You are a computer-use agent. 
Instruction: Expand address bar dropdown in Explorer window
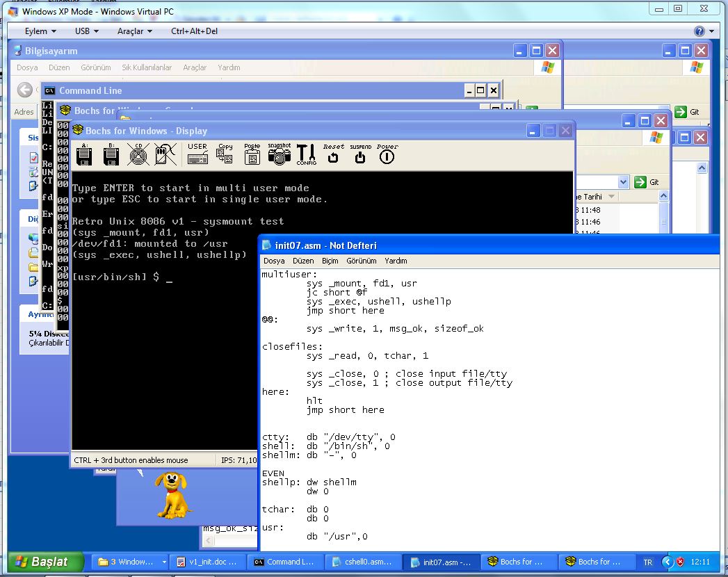624,182
